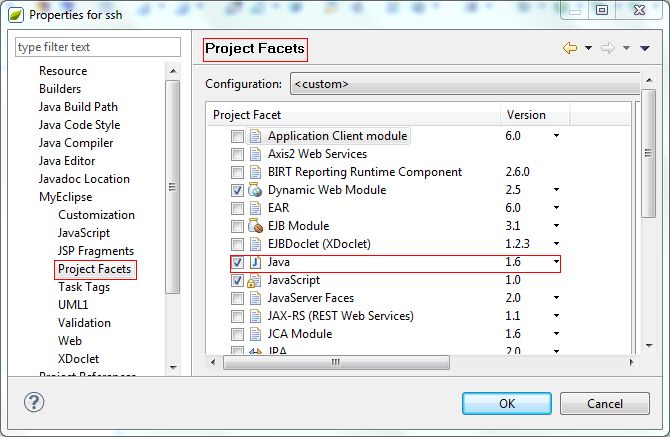The width and height of the screenshot is (670, 437).
Task: Click the JavaServer Faces facet icon
Action: coord(255,298)
